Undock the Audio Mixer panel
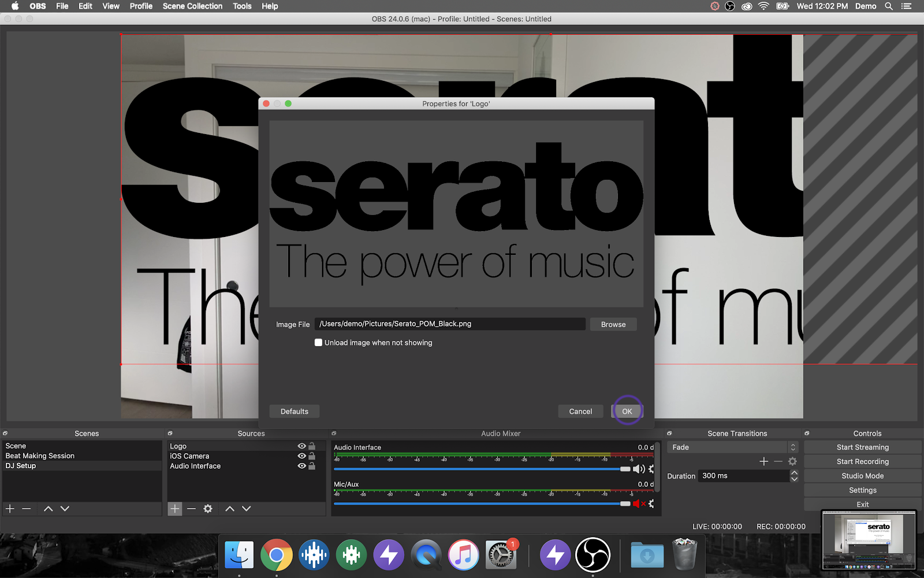The height and width of the screenshot is (578, 924). point(334,433)
